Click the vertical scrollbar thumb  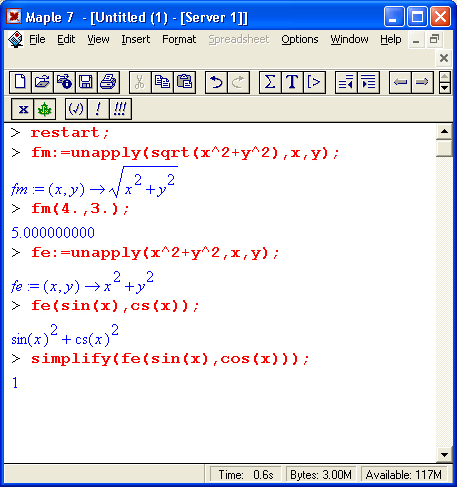(x=444, y=148)
